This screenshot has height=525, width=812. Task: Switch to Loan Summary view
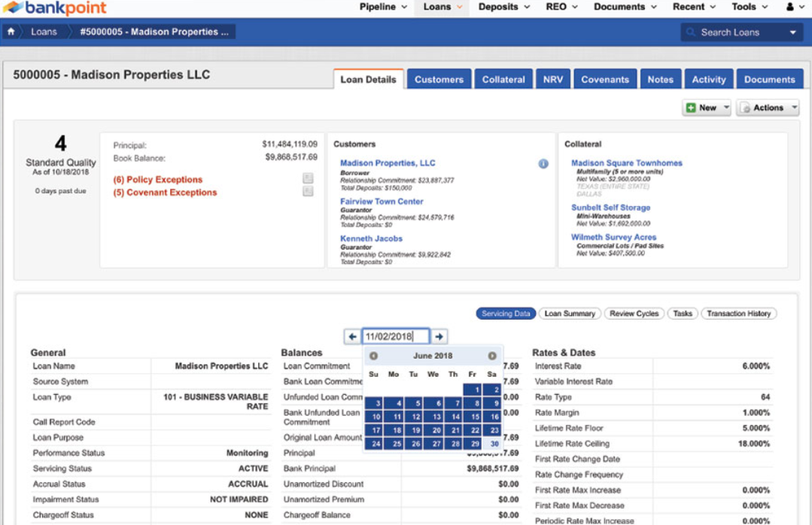(x=570, y=314)
